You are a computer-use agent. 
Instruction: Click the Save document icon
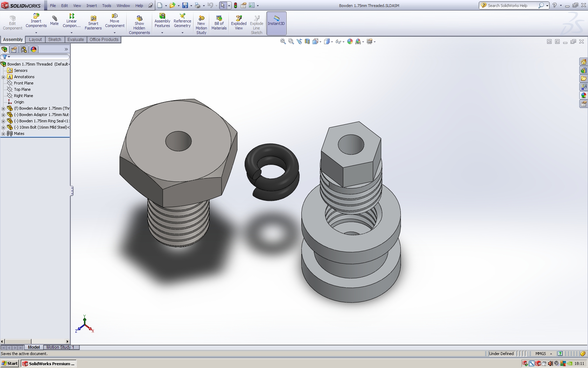185,5
